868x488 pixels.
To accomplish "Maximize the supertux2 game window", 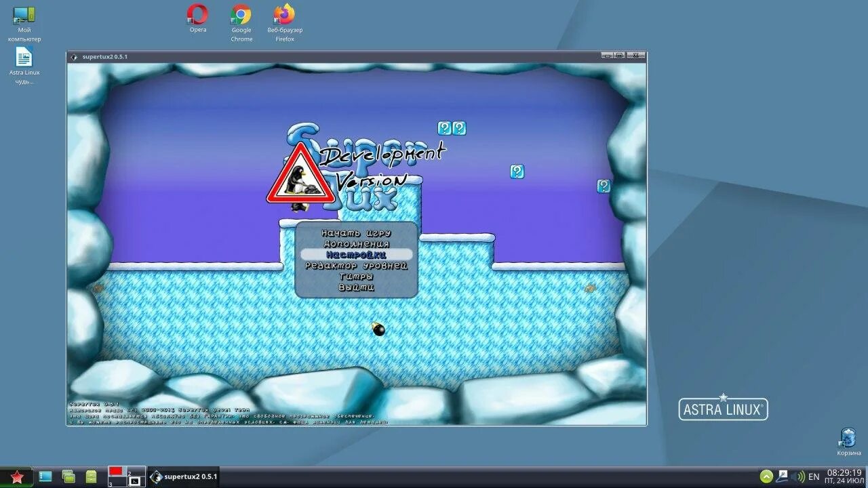I will 619,56.
